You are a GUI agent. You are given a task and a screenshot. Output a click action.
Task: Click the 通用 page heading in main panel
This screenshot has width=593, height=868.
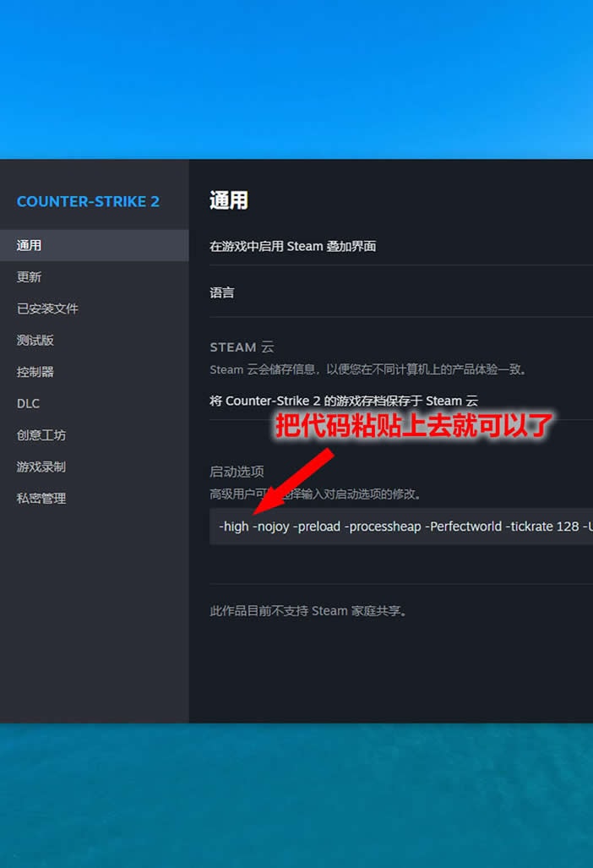pyautogui.click(x=229, y=200)
